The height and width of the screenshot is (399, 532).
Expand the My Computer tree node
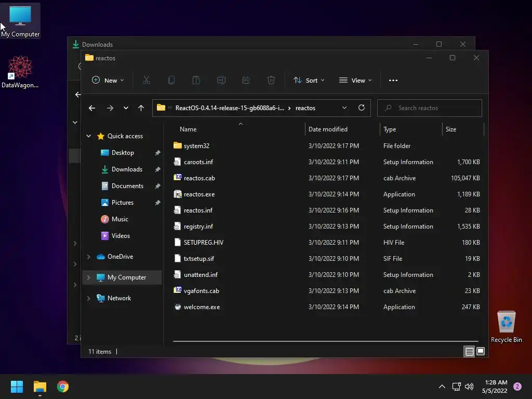tap(88, 277)
